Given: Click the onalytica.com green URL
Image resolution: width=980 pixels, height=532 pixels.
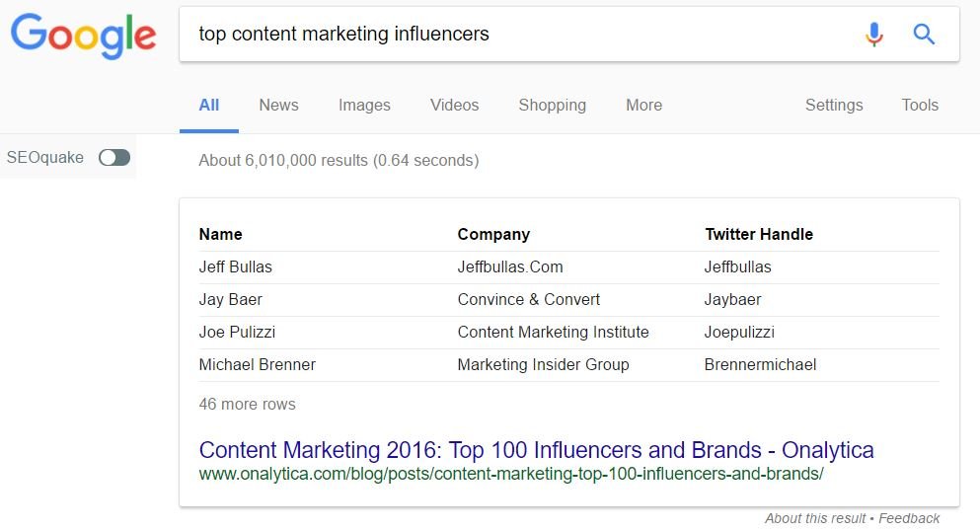Looking at the screenshot, I should (511, 474).
